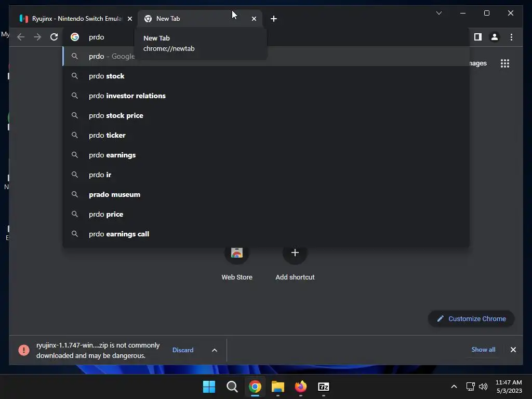The width and height of the screenshot is (532, 399).
Task: Switch to the Ryujinx Nintendo Switch Emulator tab
Action: tap(75, 19)
